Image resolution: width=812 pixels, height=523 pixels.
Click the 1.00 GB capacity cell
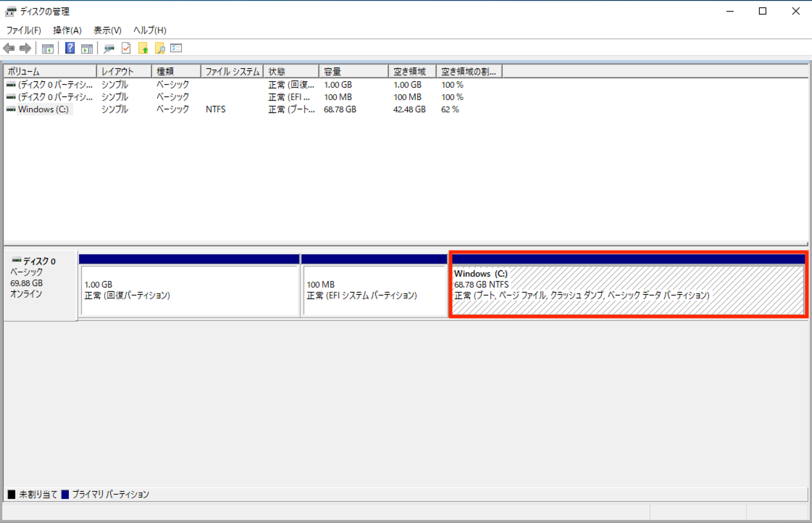point(338,85)
